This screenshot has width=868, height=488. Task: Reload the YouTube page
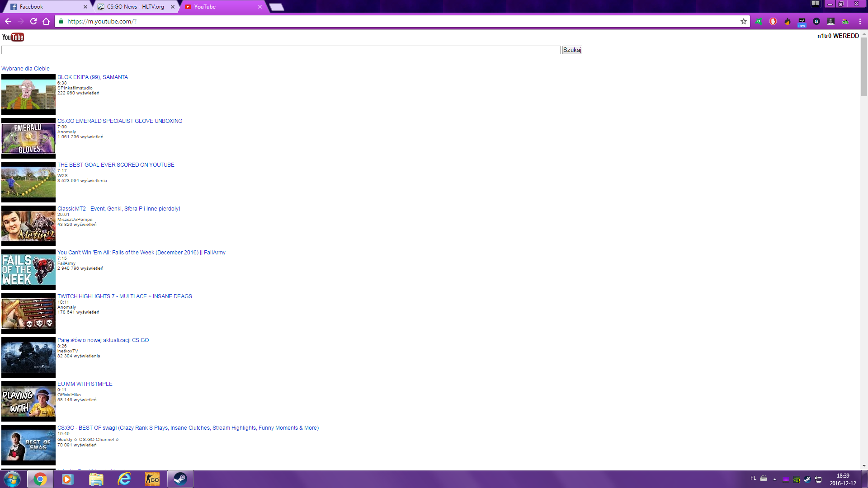pyautogui.click(x=33, y=21)
